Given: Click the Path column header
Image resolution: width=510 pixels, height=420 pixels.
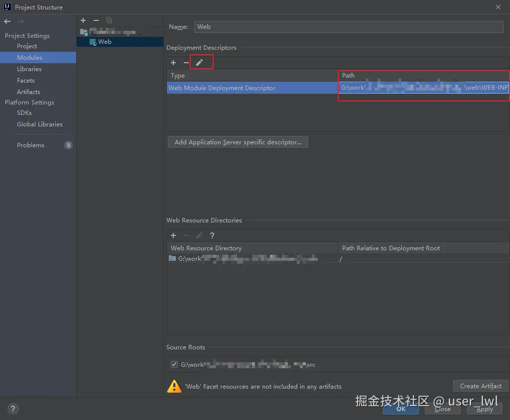Looking at the screenshot, I should click(424, 76).
